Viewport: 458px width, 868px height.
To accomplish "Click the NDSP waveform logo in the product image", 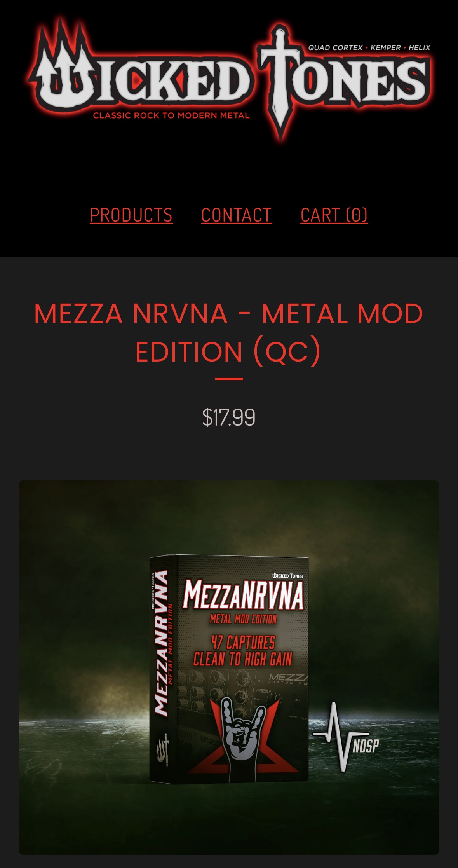I will [346, 737].
